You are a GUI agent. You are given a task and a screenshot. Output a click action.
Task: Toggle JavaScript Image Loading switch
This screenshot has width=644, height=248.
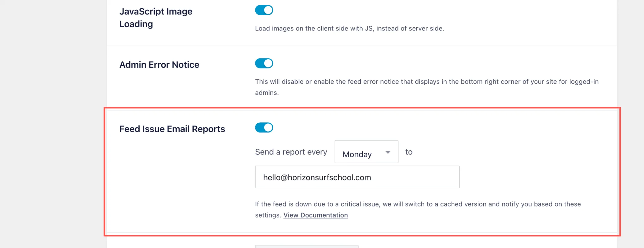(264, 10)
